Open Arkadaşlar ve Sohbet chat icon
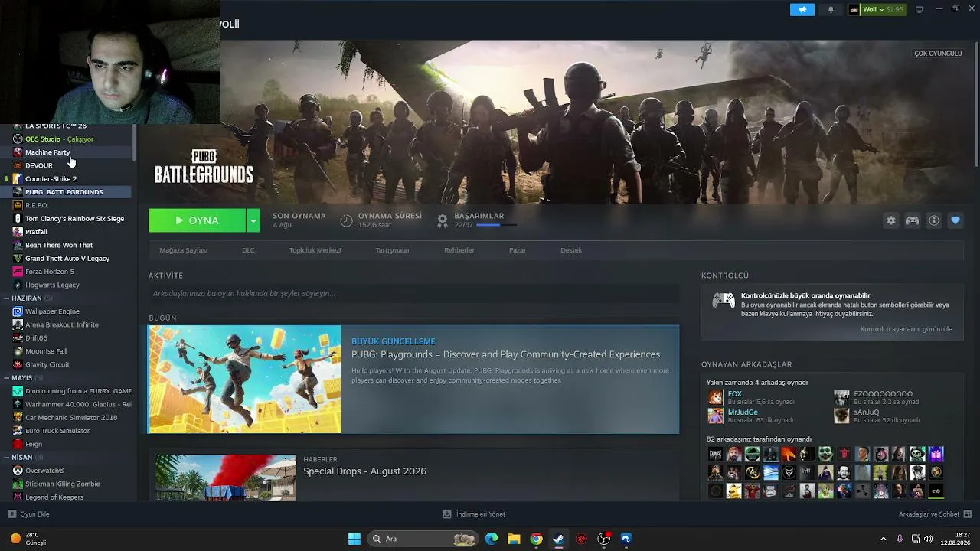This screenshot has width=980, height=551. [968, 514]
